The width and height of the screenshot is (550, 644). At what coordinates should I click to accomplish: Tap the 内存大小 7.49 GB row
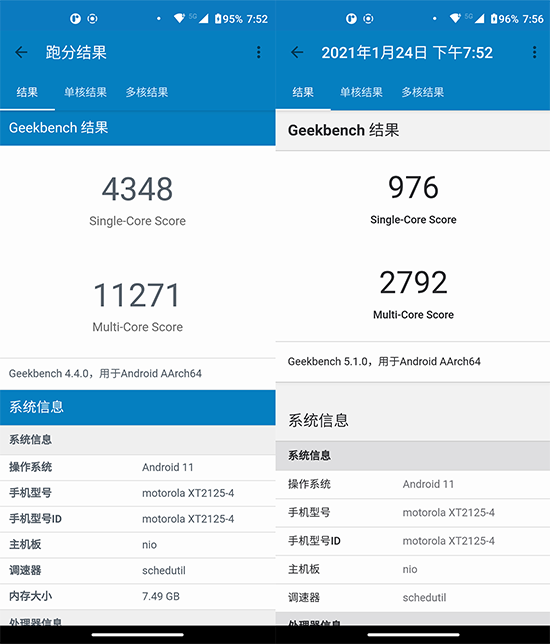[x=138, y=596]
